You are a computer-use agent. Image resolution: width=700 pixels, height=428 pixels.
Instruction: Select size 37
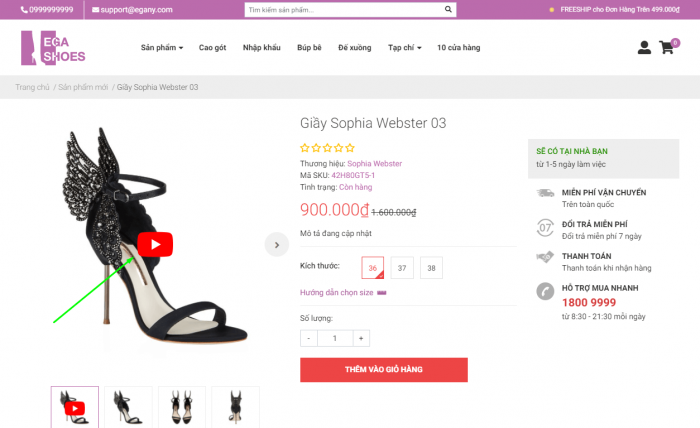pos(402,268)
